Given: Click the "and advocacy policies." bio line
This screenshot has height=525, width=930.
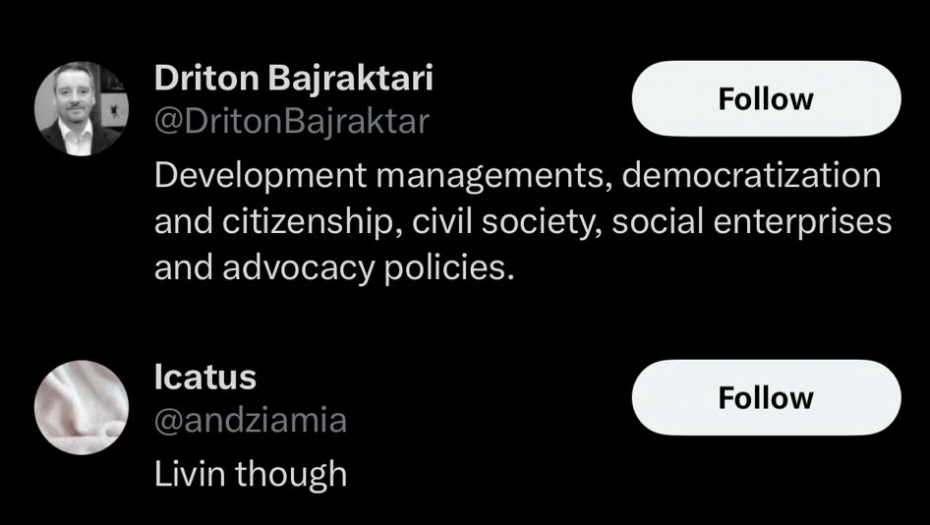Looking at the screenshot, I should (333, 268).
